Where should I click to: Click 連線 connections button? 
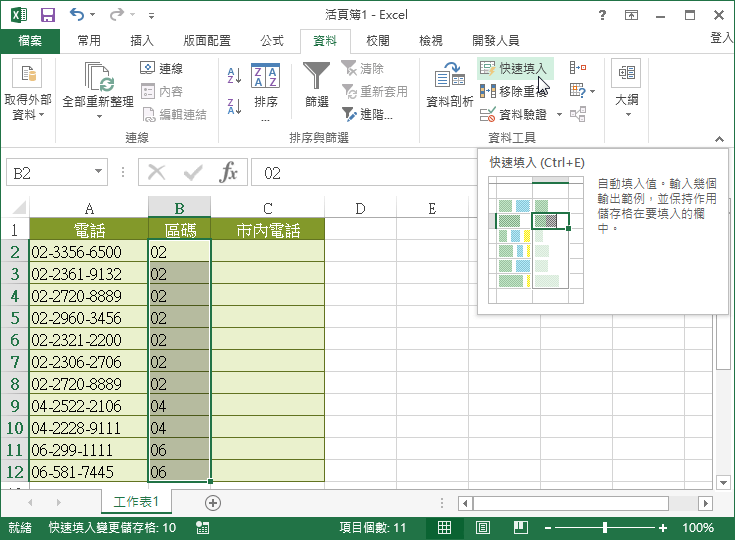click(162, 68)
